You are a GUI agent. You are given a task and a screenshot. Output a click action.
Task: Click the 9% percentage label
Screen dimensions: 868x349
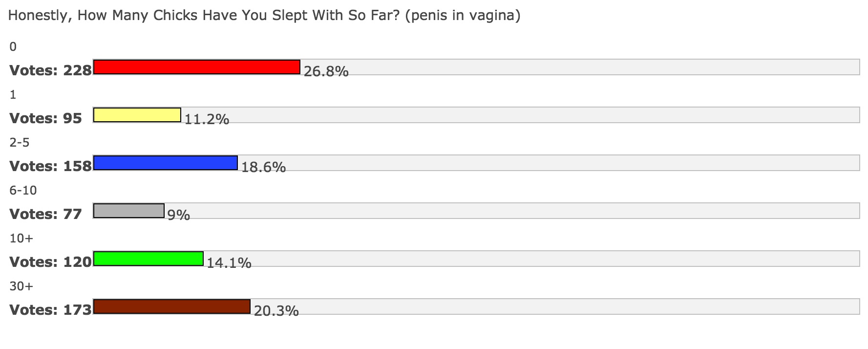coord(179,215)
